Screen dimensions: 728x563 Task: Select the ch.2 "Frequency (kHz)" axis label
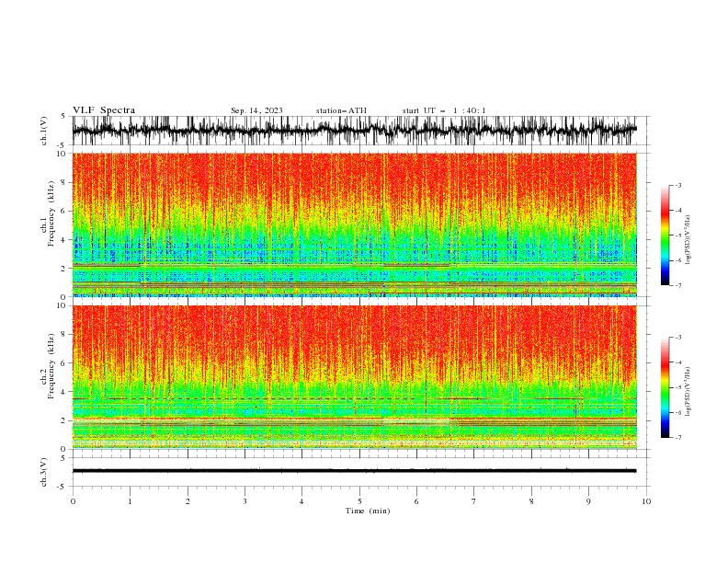[51, 366]
